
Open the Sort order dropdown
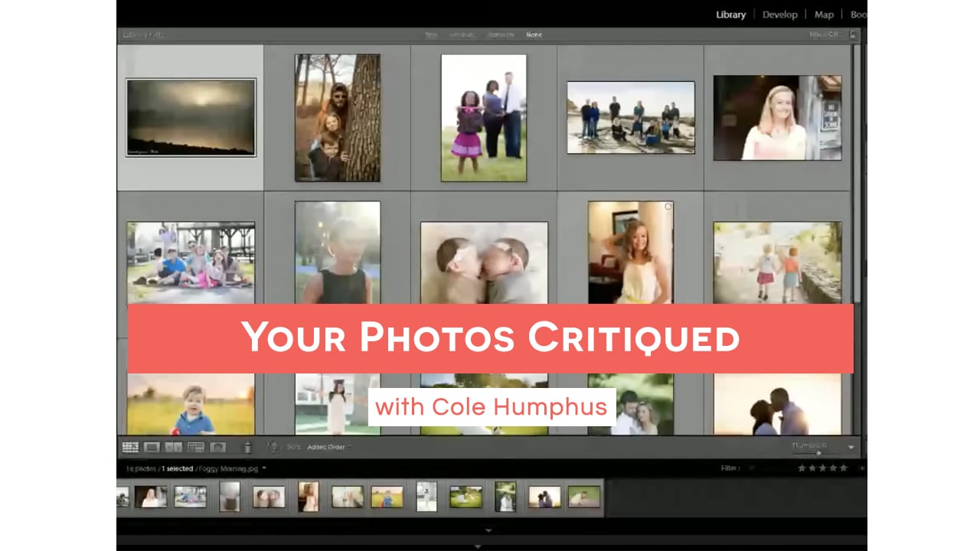click(330, 447)
